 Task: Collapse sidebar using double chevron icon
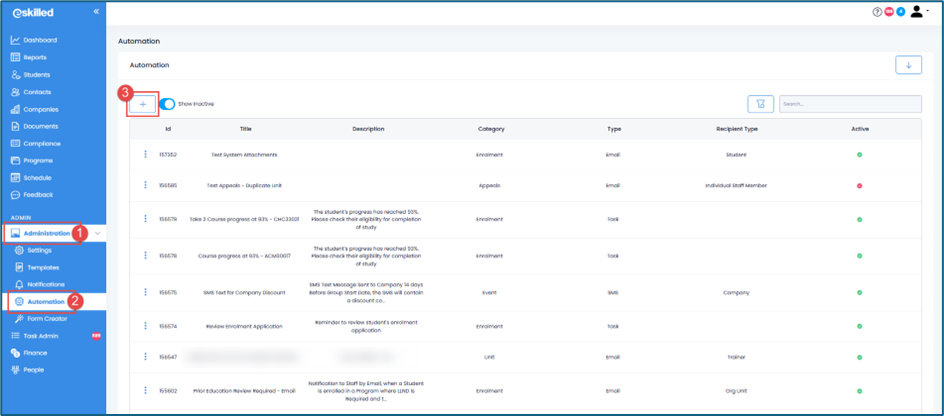96,12
